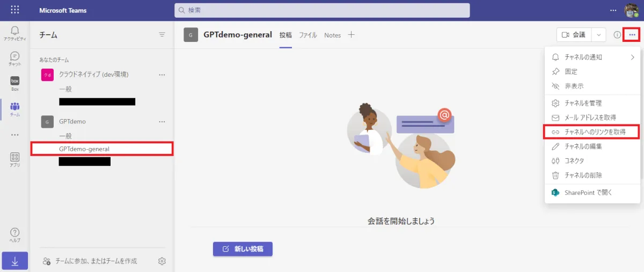Open Chat from the sidebar
The width and height of the screenshot is (644, 272).
point(15,58)
